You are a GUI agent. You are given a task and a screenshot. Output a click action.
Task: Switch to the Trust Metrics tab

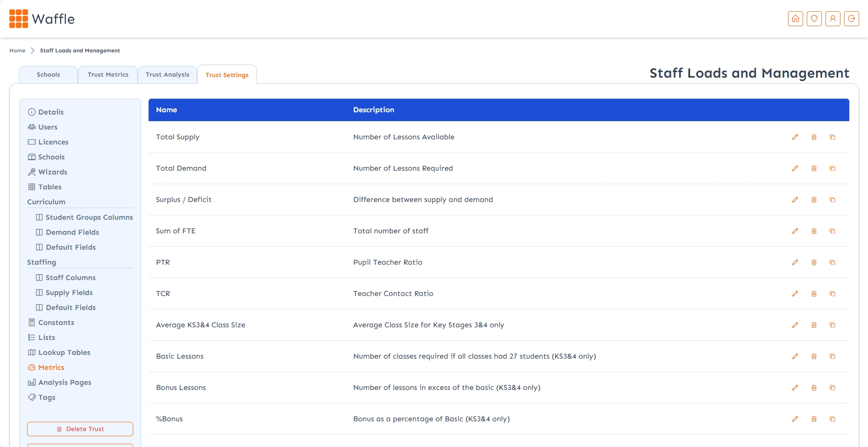(108, 75)
